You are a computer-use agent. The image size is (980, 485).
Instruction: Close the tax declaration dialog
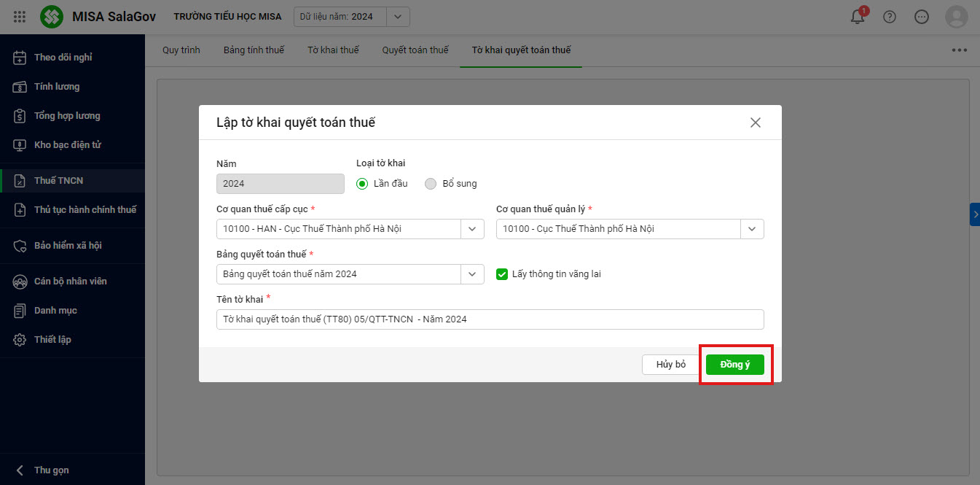[x=756, y=123]
